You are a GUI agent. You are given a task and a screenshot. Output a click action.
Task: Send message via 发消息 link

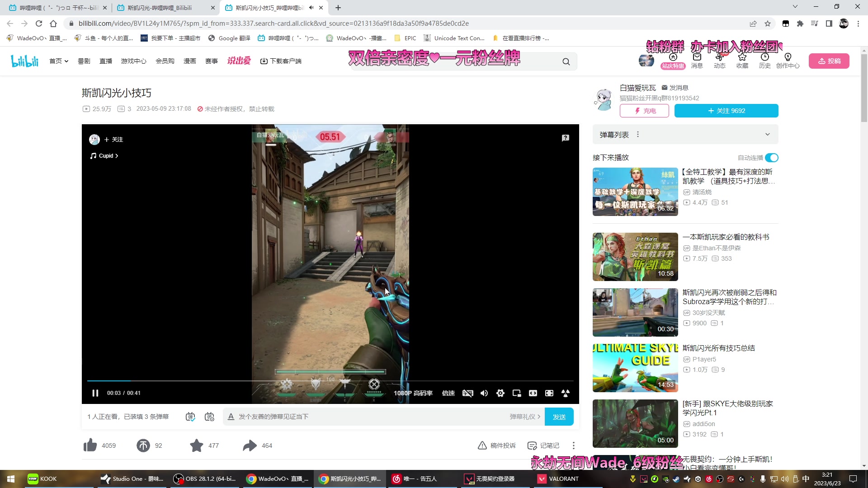675,88
